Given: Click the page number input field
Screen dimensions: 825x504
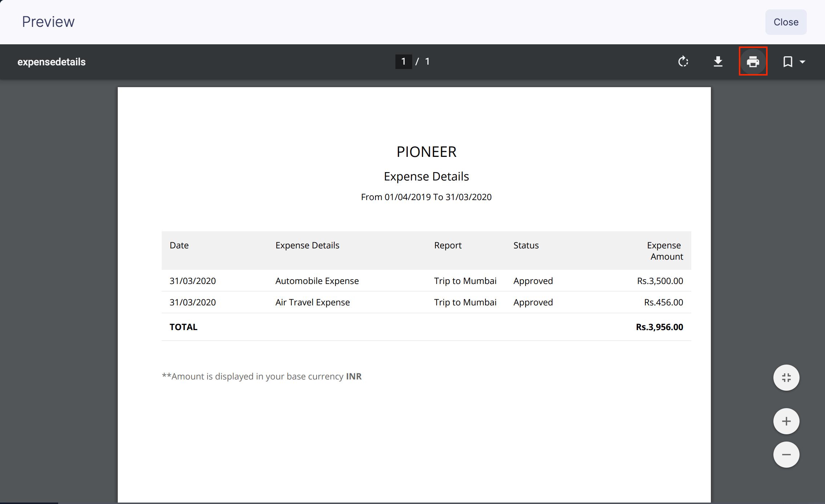Looking at the screenshot, I should tap(403, 61).
